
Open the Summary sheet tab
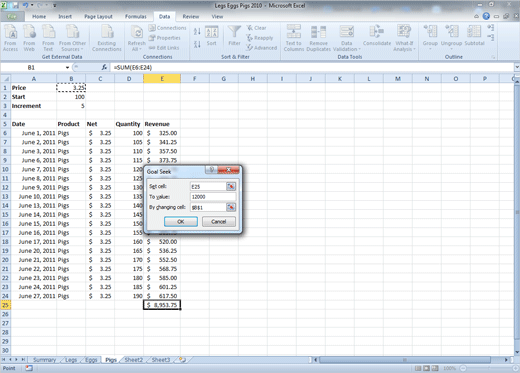[x=44, y=360]
